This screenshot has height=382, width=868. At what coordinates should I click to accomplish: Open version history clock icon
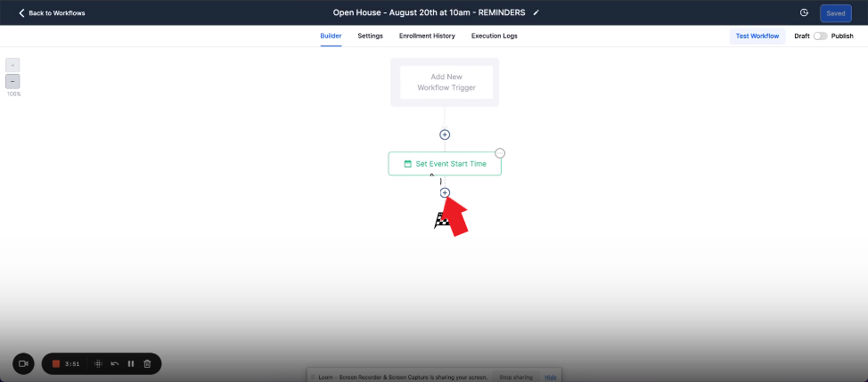pos(804,12)
